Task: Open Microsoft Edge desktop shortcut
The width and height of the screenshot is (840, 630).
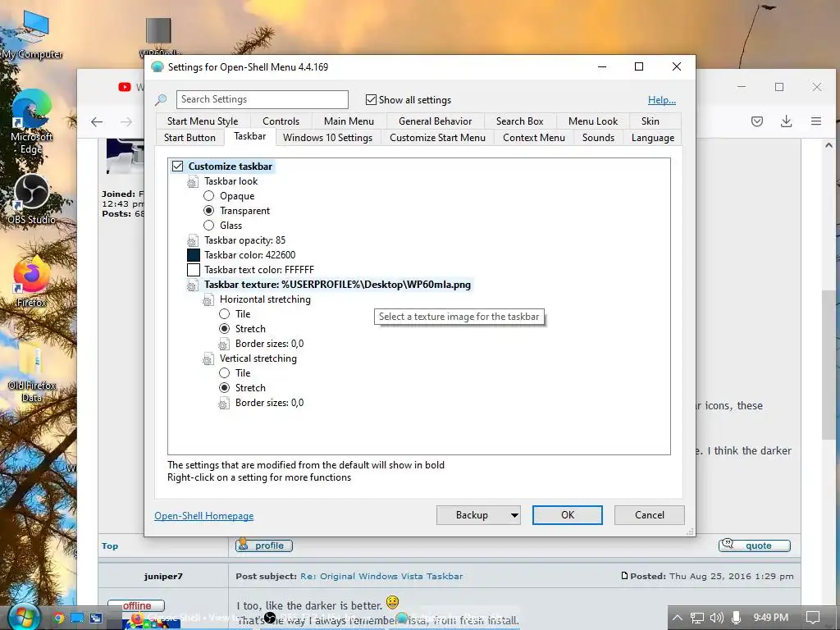Action: click(x=32, y=122)
